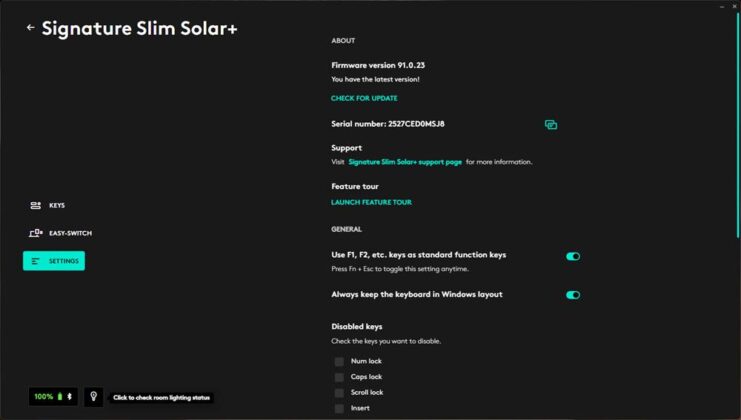Toggle standard function keys switch
Image resolution: width=741 pixels, height=420 pixels.
pyautogui.click(x=573, y=257)
